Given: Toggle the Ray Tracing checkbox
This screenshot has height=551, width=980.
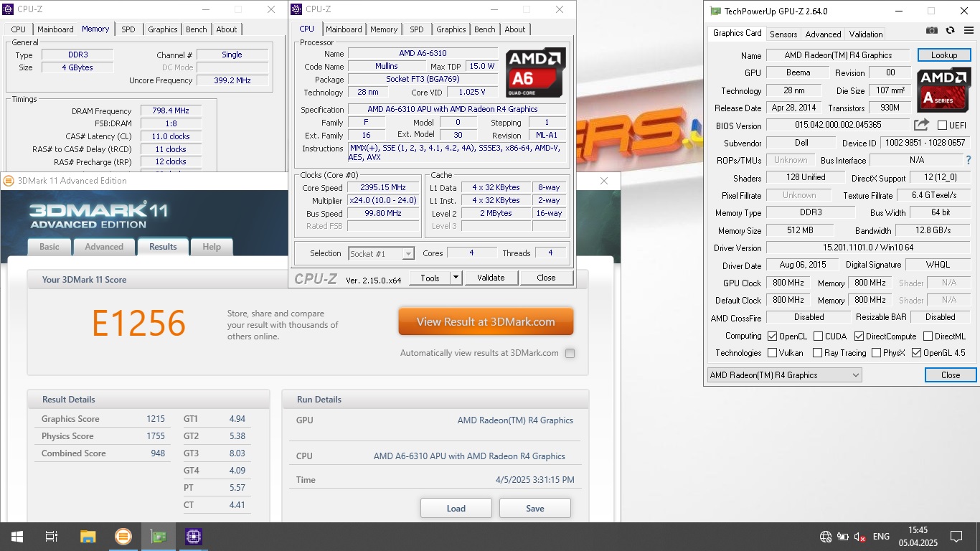Looking at the screenshot, I should point(817,353).
